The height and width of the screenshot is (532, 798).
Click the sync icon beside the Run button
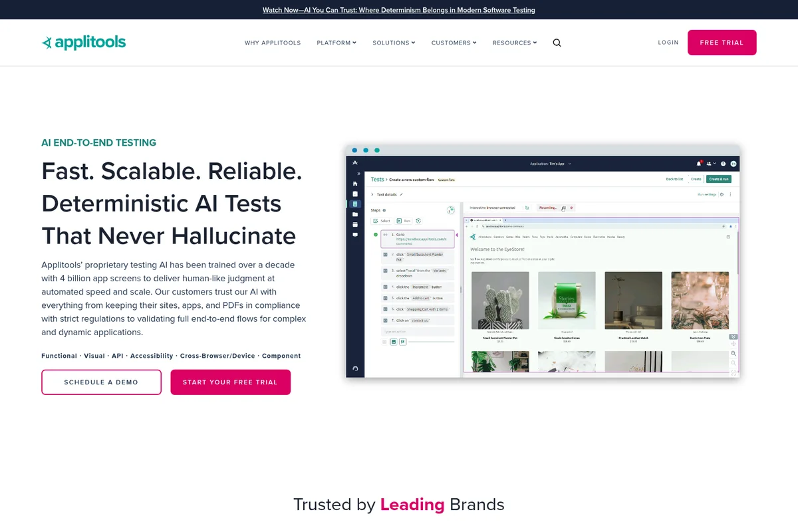(418, 221)
